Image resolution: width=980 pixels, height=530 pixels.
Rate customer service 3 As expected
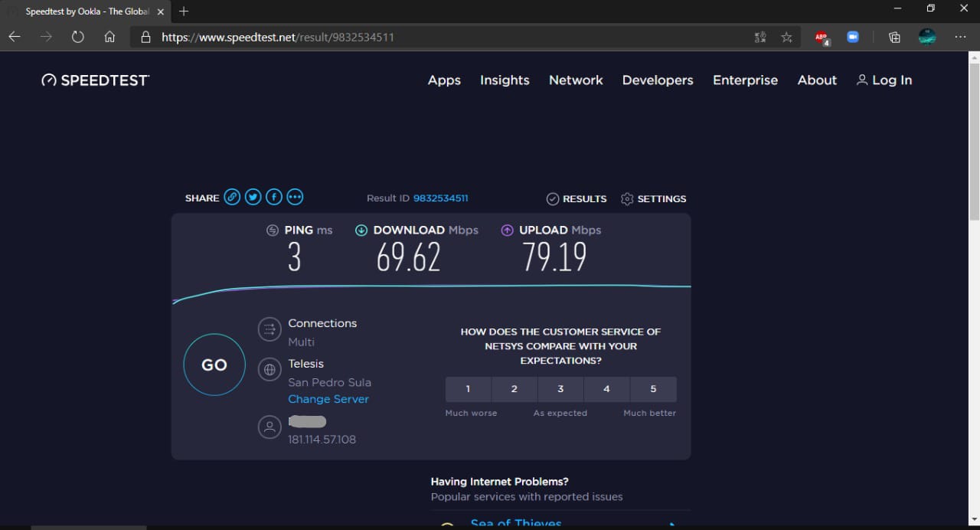(560, 389)
